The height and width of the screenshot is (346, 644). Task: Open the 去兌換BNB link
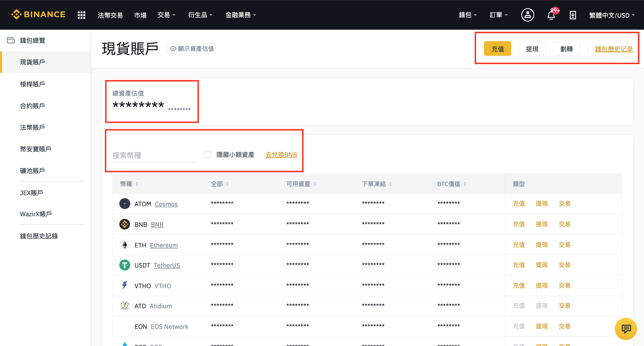click(x=281, y=155)
